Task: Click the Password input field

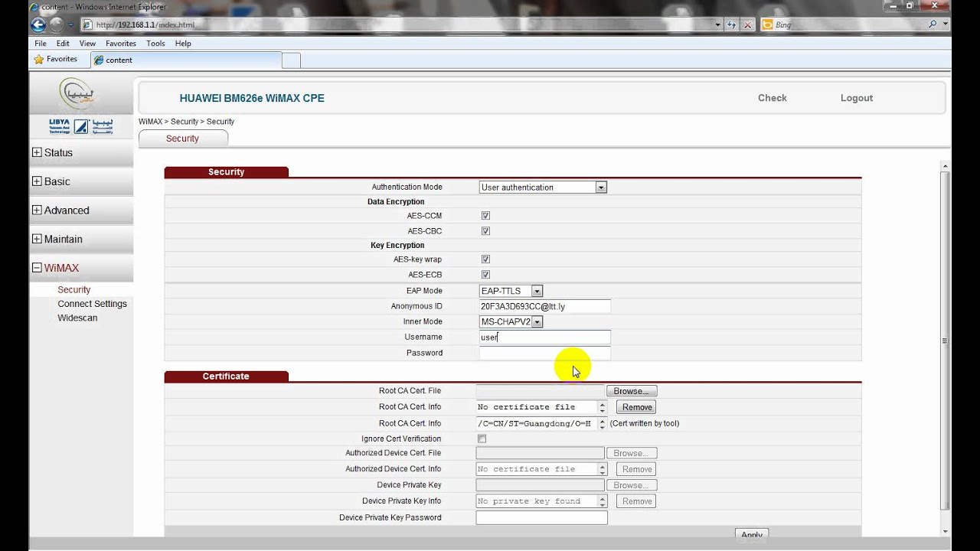Action: click(x=544, y=353)
